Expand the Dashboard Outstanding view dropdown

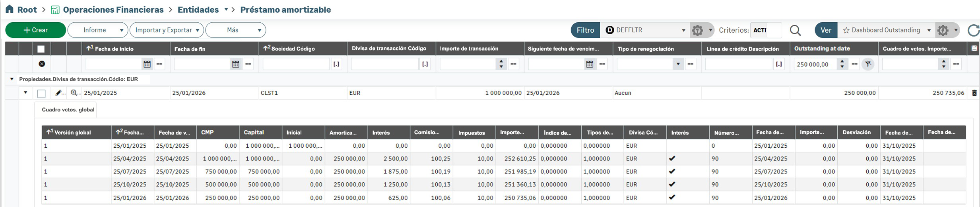point(929,30)
